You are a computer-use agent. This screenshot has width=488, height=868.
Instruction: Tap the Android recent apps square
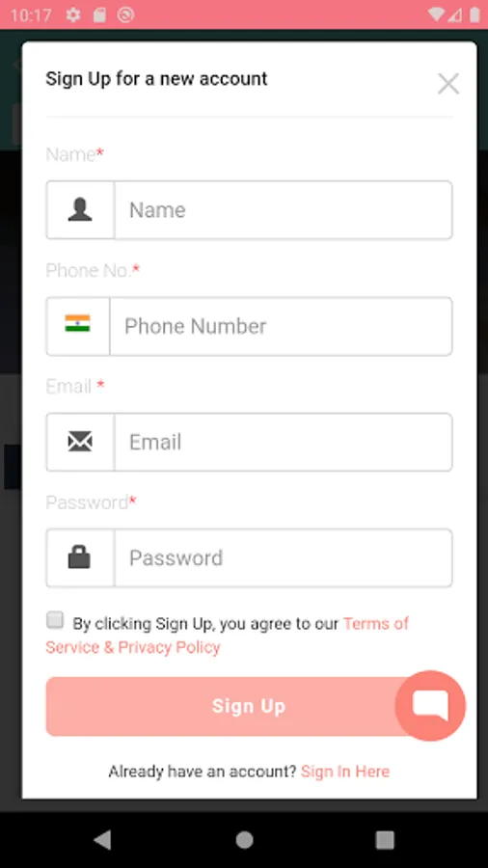coord(385,840)
